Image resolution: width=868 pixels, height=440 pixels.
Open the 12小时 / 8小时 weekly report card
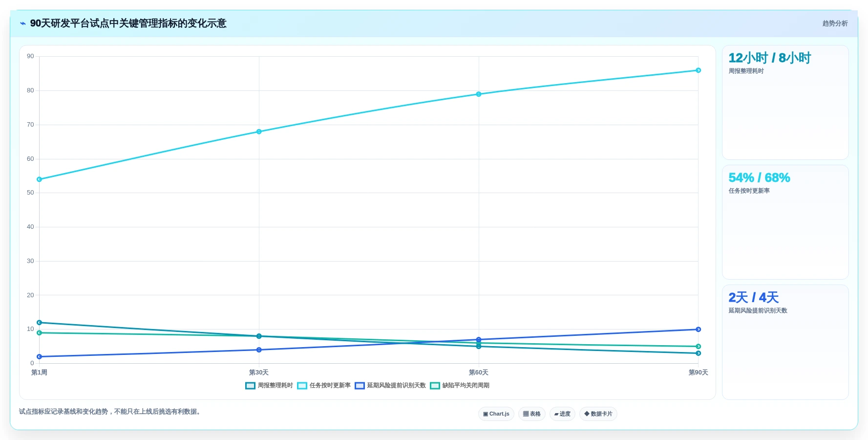click(785, 103)
